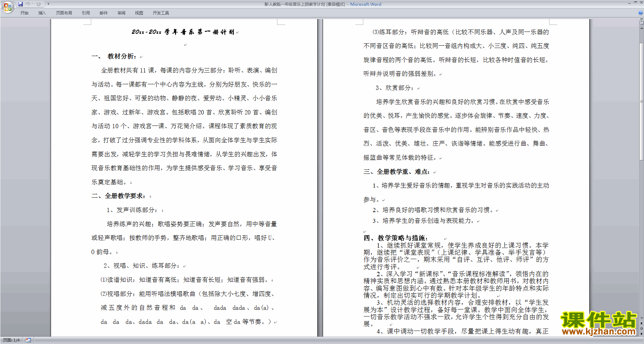Click the line beginning ⑴读谱知识
Viewport: 644px width, 344px height.
click(184, 280)
